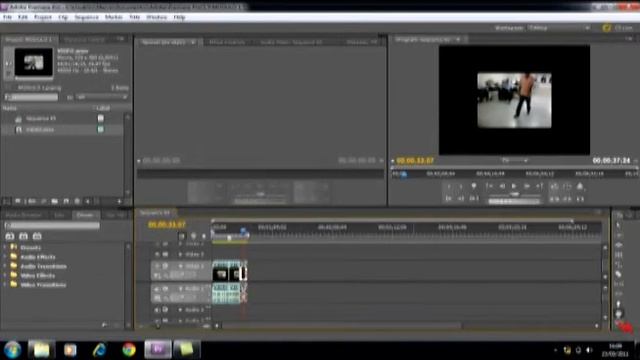
Task: Select the Hand tool
Action: tap(618, 313)
